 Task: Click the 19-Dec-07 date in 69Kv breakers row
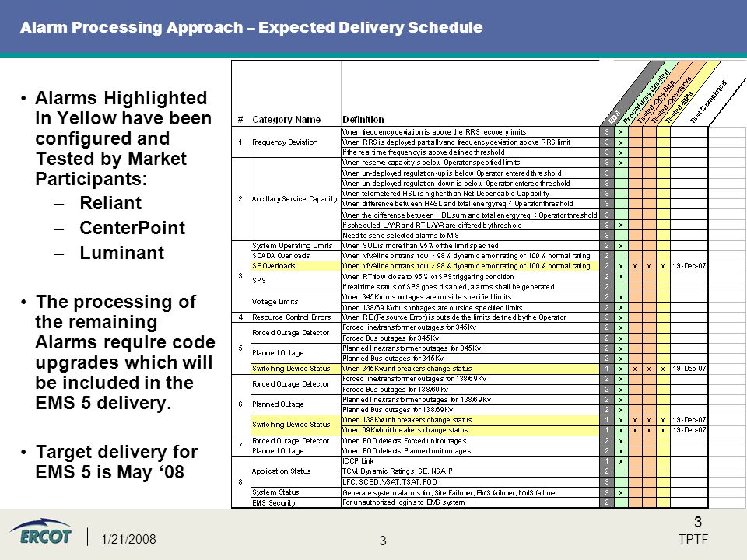pos(689,430)
